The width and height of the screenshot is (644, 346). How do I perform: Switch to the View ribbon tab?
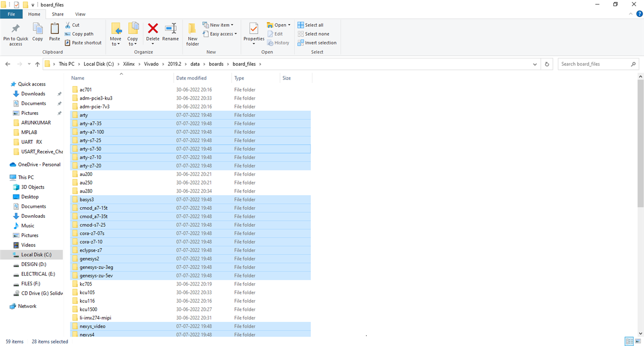(x=80, y=14)
